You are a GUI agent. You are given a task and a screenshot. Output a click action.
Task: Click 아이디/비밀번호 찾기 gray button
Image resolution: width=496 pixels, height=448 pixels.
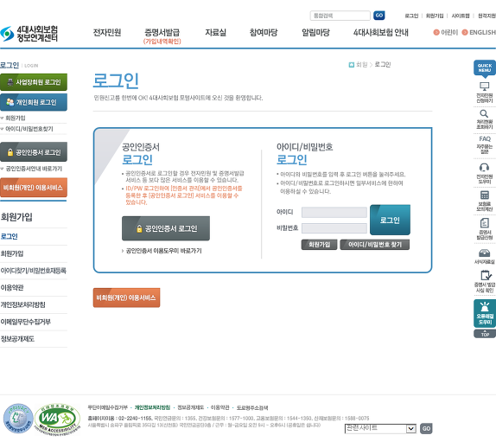tap(374, 245)
